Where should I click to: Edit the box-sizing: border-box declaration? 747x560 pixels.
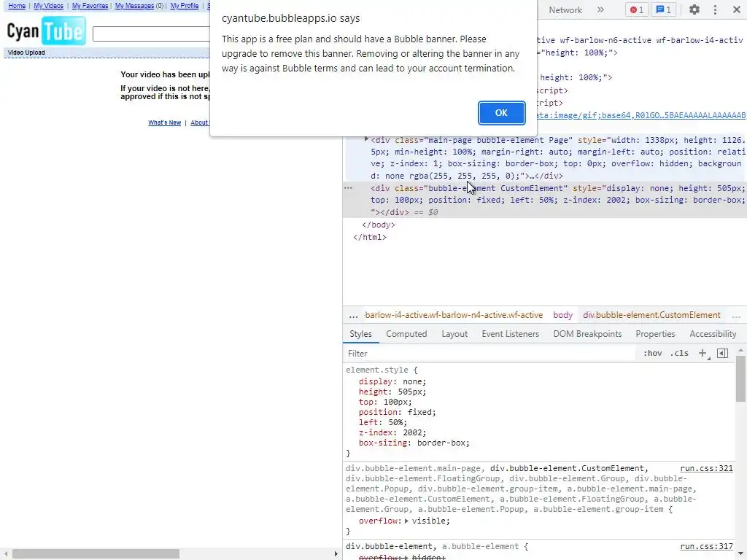tap(414, 443)
